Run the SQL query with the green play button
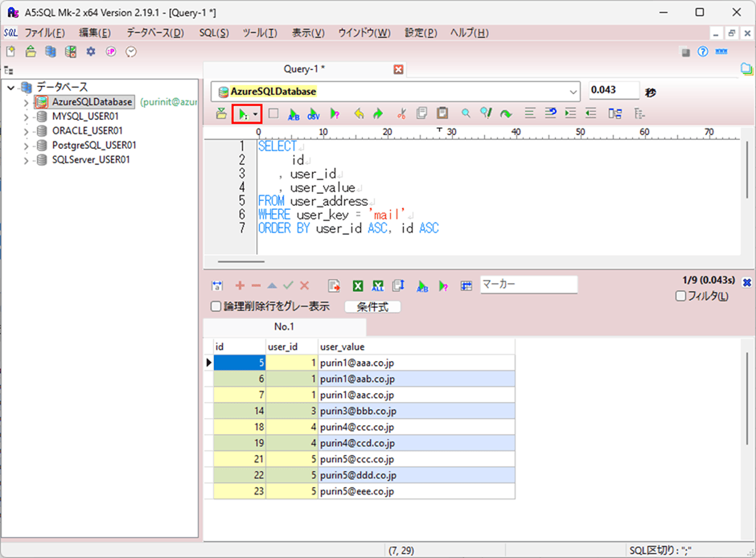This screenshot has width=756, height=558. 241,114
